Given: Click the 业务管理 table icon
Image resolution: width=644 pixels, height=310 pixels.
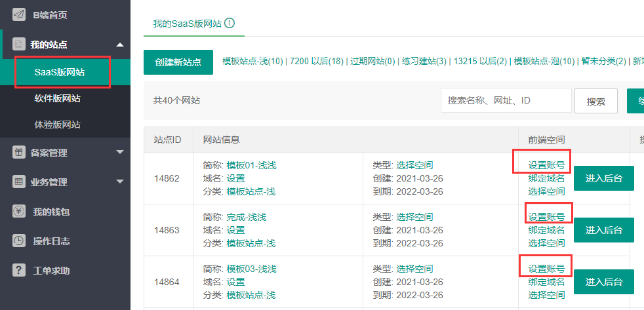Looking at the screenshot, I should [19, 182].
